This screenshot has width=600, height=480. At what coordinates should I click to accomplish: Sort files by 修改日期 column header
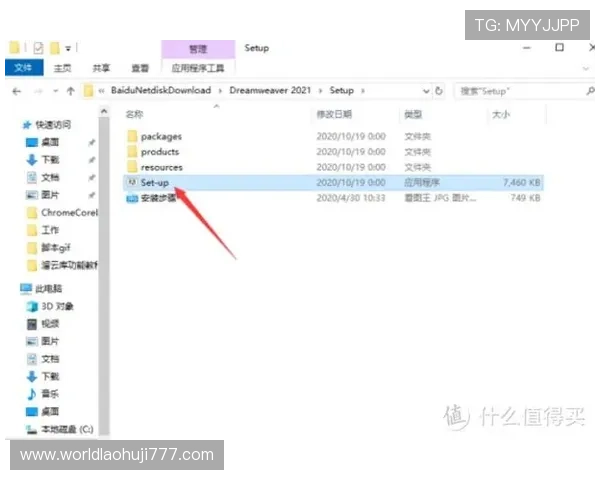pos(335,115)
